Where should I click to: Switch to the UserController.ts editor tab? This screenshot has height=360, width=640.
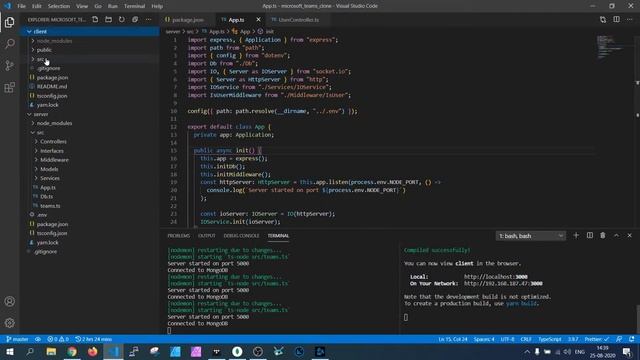click(x=298, y=20)
